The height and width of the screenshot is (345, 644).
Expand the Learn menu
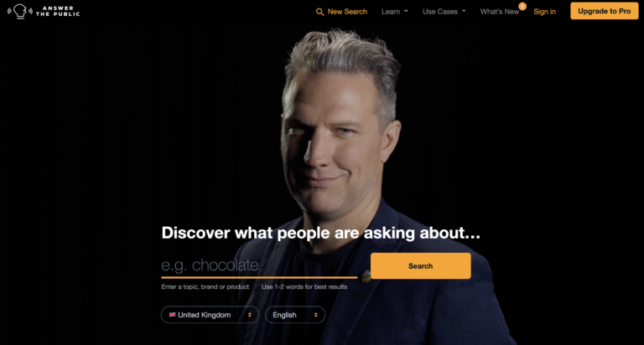[395, 12]
